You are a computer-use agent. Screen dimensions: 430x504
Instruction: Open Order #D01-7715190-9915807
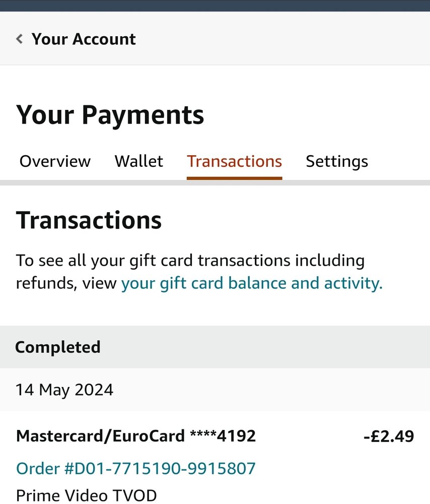click(136, 468)
